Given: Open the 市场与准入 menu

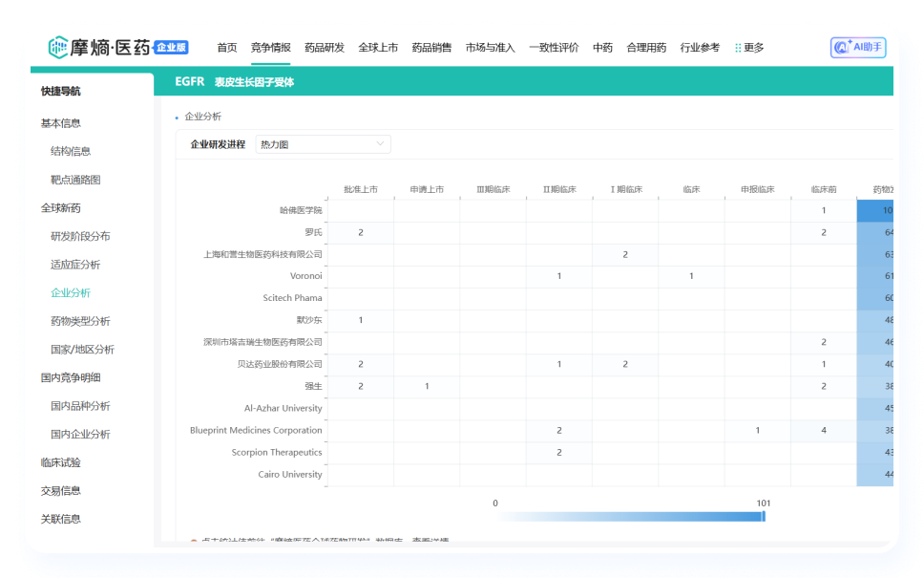Looking at the screenshot, I should pos(491,48).
